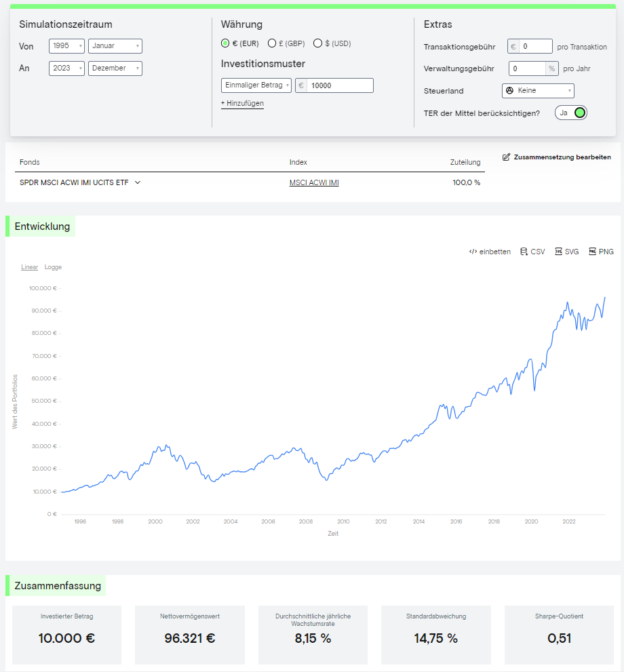The width and height of the screenshot is (624, 672).
Task: Switch chart to Linear scale
Action: 29,267
